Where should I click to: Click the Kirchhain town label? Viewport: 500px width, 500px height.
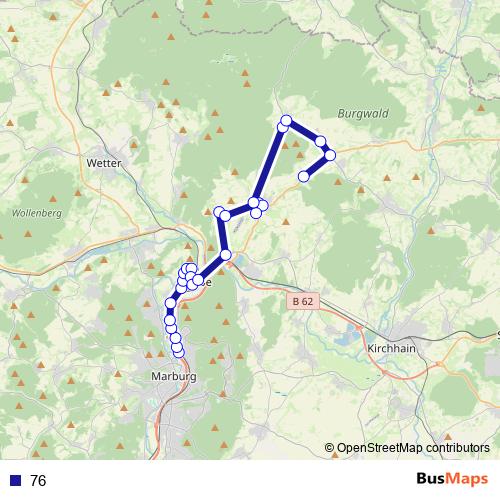[x=391, y=349]
